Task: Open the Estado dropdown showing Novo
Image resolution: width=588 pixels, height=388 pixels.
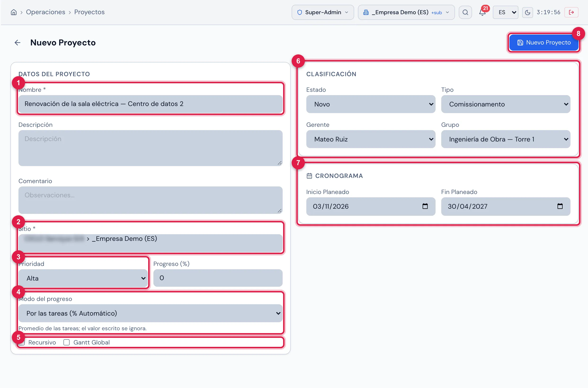Action: point(371,104)
